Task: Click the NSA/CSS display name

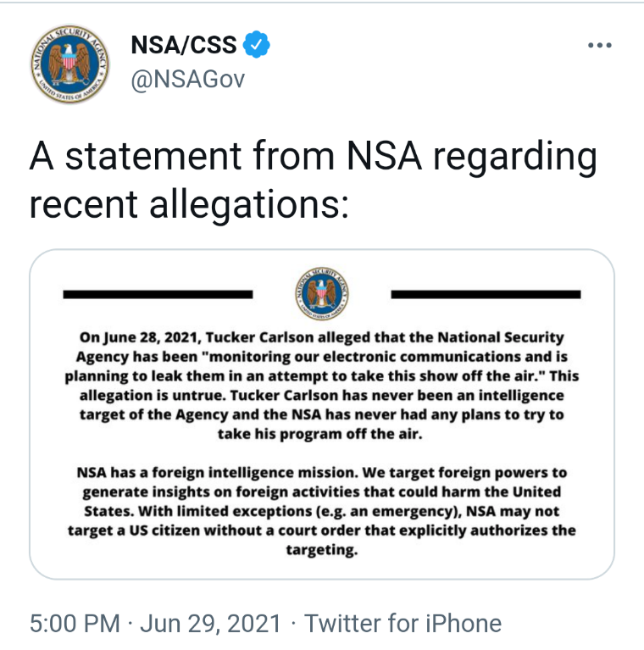Action: pyautogui.click(x=184, y=45)
